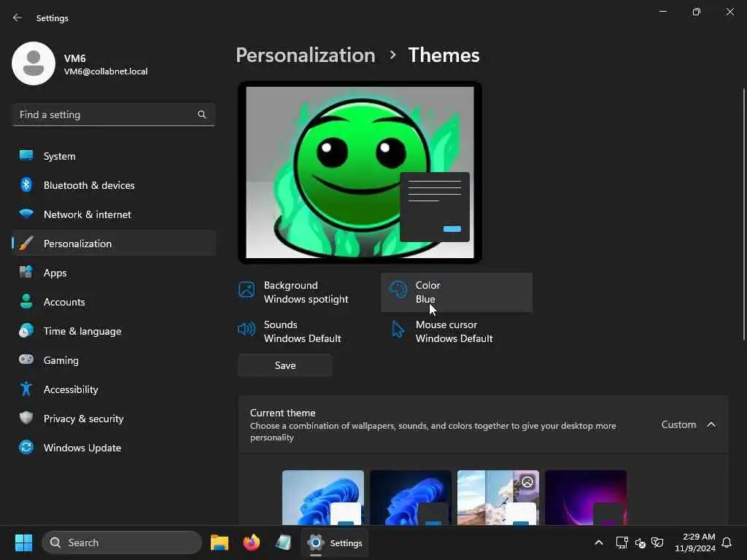Click the System monitor icon in sidebar
Image resolution: width=747 pixels, height=560 pixels.
click(x=26, y=155)
